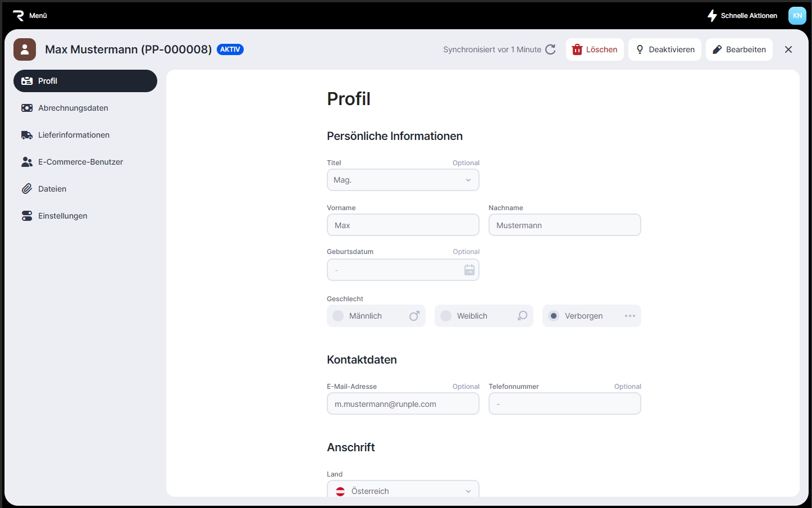This screenshot has height=508, width=812.
Task: Select the Männlich gender option
Action: pyautogui.click(x=376, y=316)
